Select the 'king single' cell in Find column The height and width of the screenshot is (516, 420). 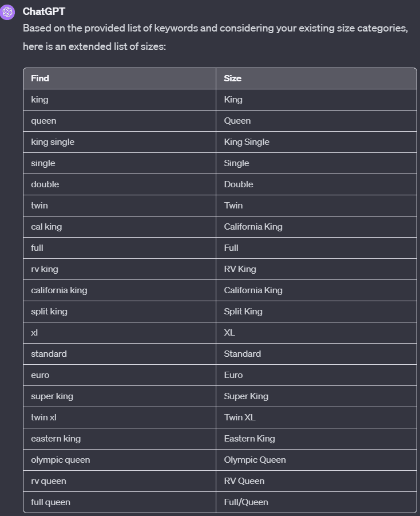click(x=53, y=142)
